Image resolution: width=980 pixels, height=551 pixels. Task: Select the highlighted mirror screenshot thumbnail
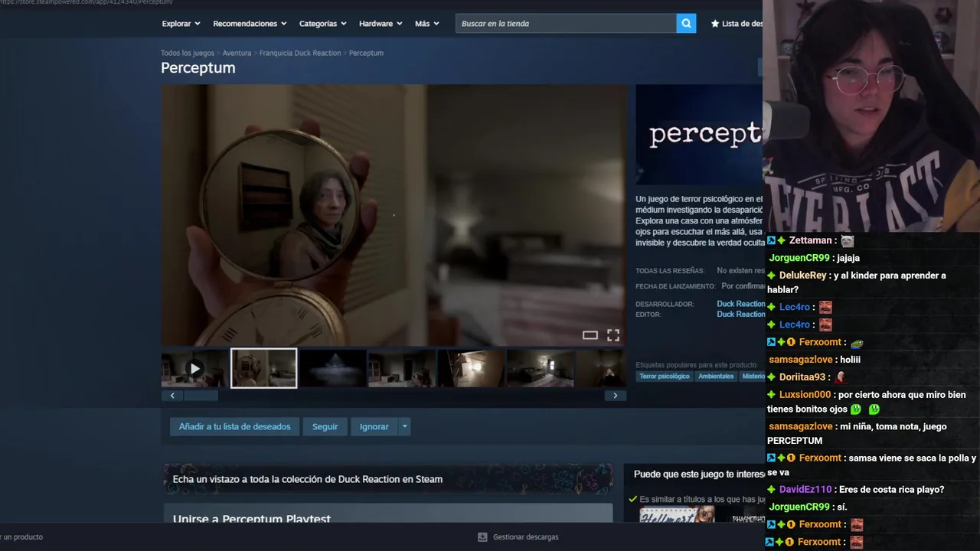[264, 368]
